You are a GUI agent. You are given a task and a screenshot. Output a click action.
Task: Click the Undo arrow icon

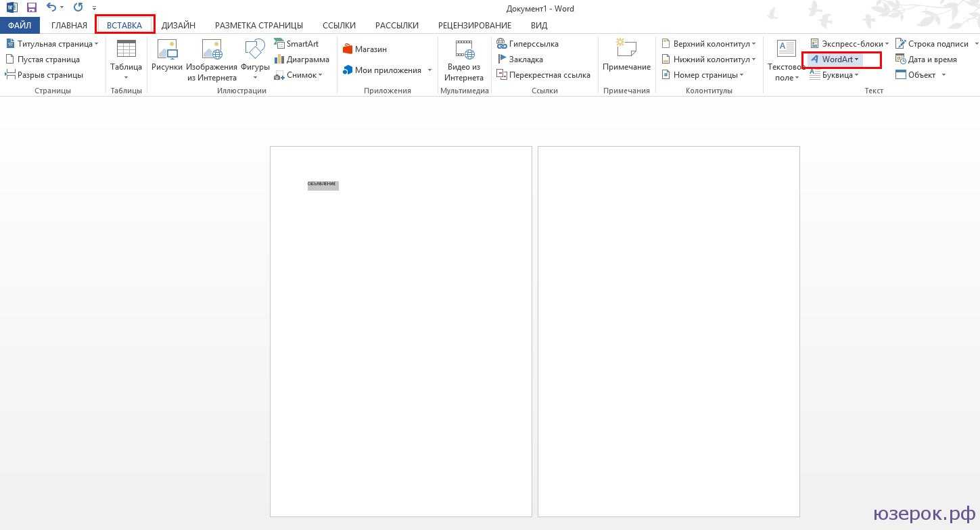click(x=51, y=8)
